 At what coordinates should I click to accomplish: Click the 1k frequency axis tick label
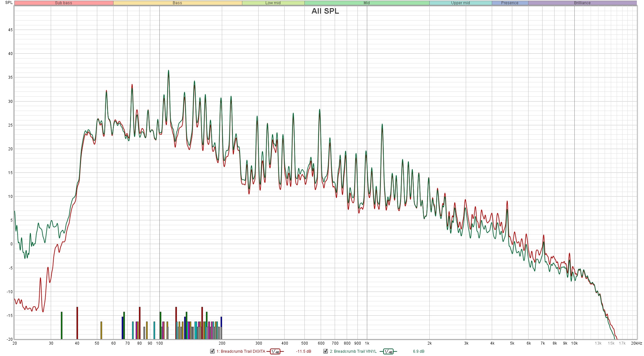pos(367,343)
